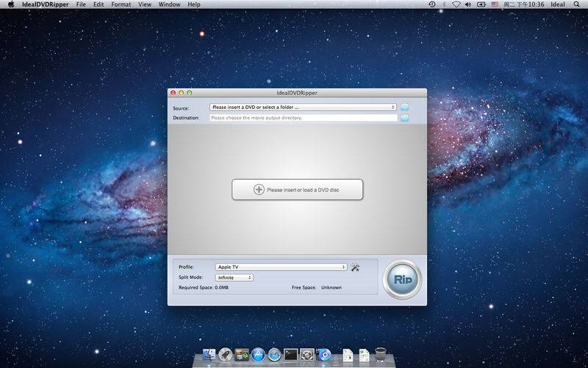Screen dimensions: 588x368
Task: Click the Ideal user name in menu bar
Action: coord(558,4)
